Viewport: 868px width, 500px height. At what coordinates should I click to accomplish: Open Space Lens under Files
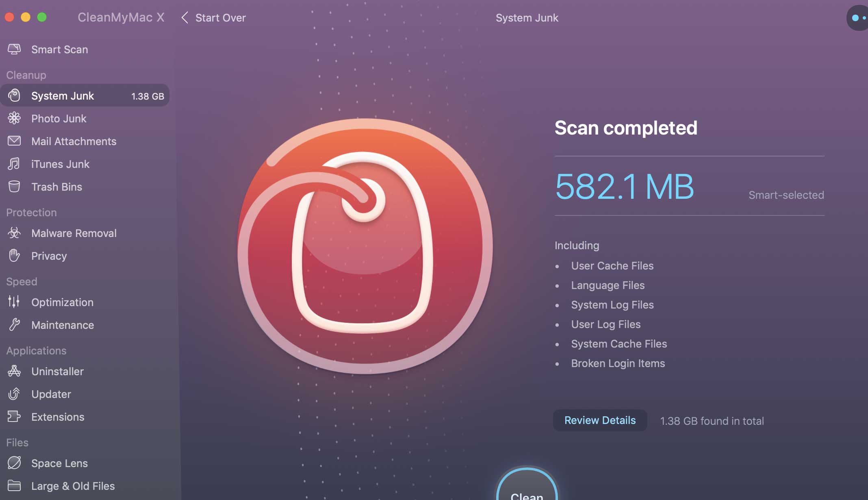point(60,463)
